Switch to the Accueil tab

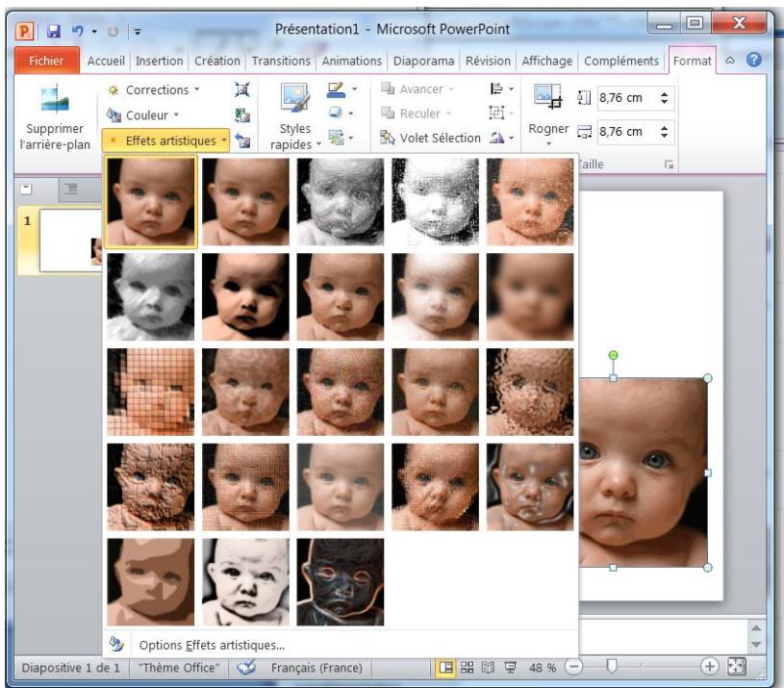pyautogui.click(x=106, y=61)
